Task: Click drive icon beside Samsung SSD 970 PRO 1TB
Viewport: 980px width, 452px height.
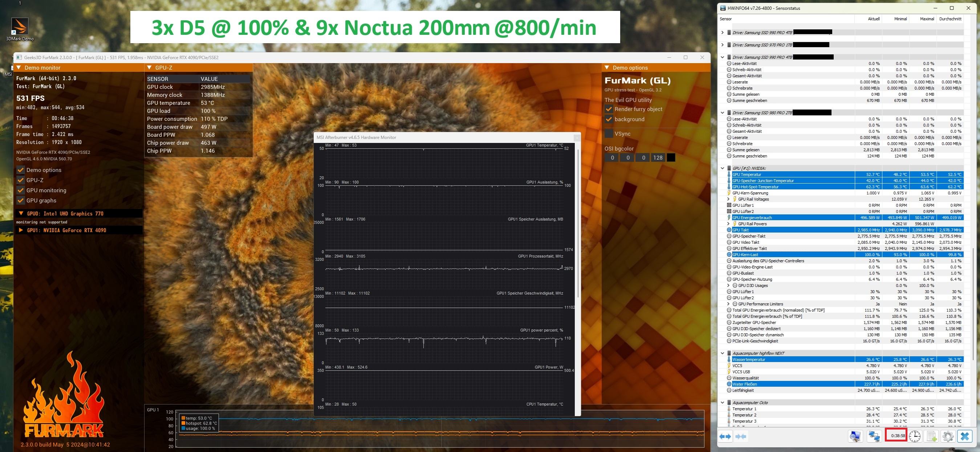Action: 729,45
